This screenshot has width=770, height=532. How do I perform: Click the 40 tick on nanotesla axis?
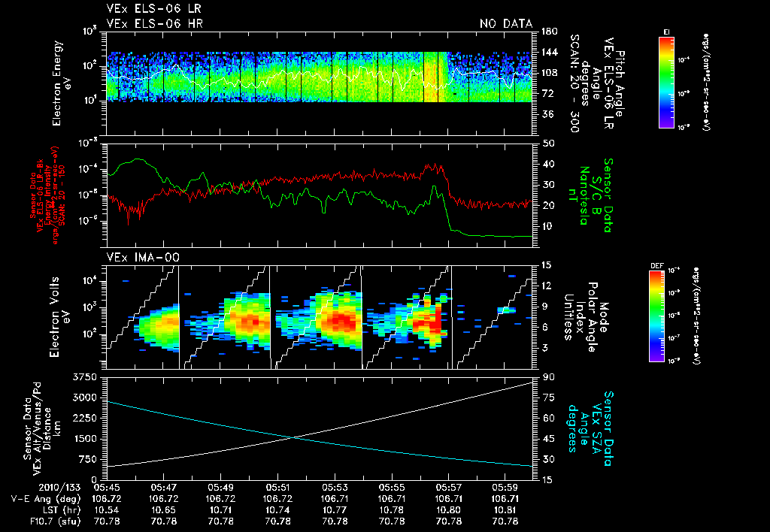click(547, 164)
